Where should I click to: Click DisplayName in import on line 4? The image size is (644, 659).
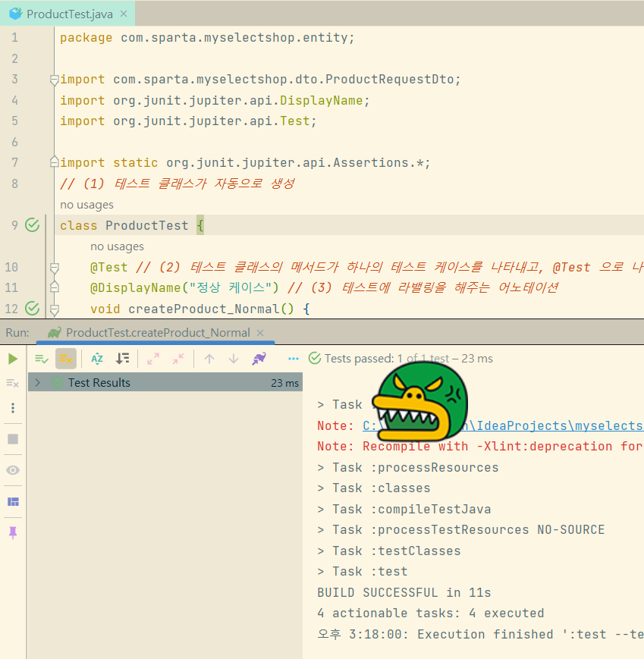[321, 100]
